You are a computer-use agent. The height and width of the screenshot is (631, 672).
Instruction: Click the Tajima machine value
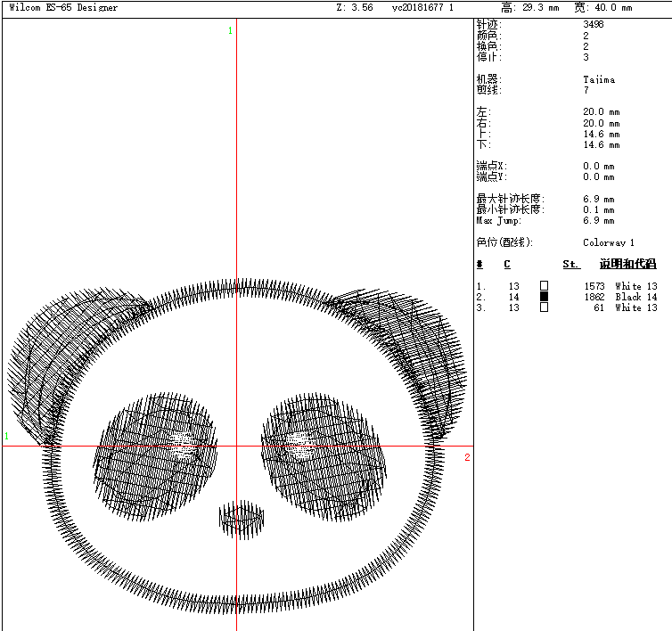(599, 79)
